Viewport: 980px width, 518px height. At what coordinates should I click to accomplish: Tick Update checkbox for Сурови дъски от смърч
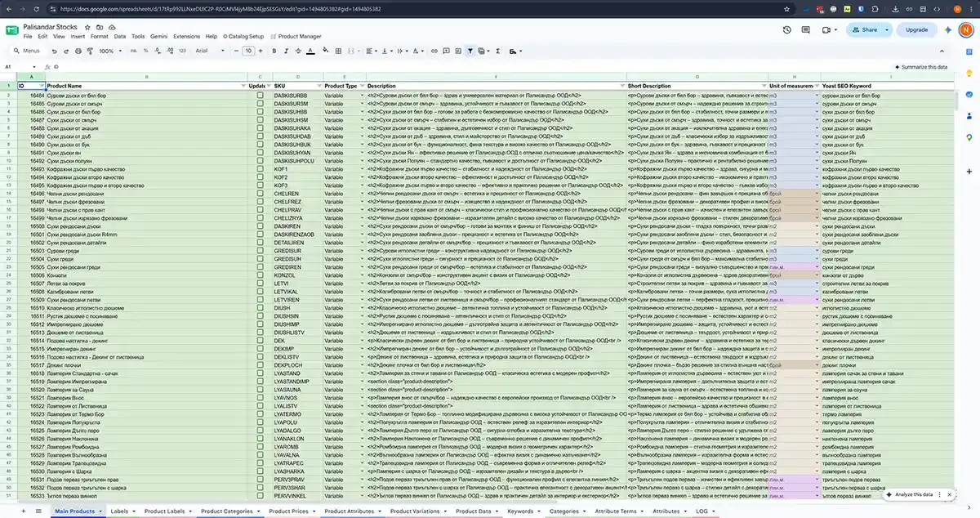(x=261, y=103)
